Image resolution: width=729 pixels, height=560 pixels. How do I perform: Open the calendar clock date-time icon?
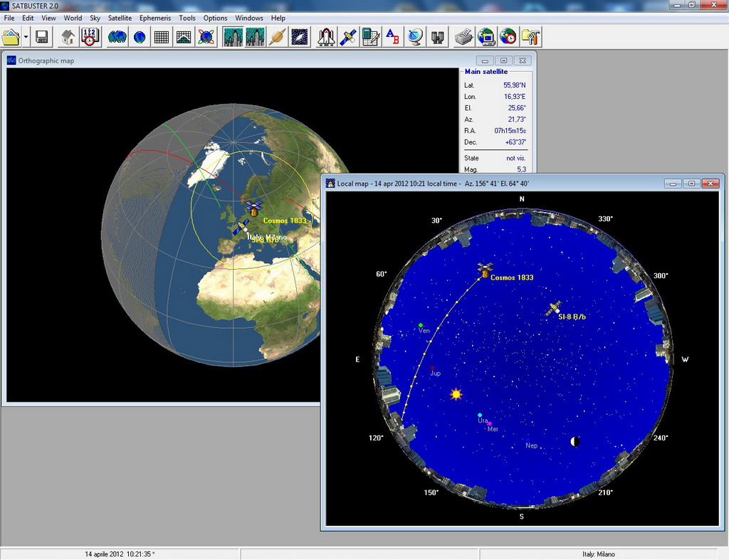click(x=90, y=37)
